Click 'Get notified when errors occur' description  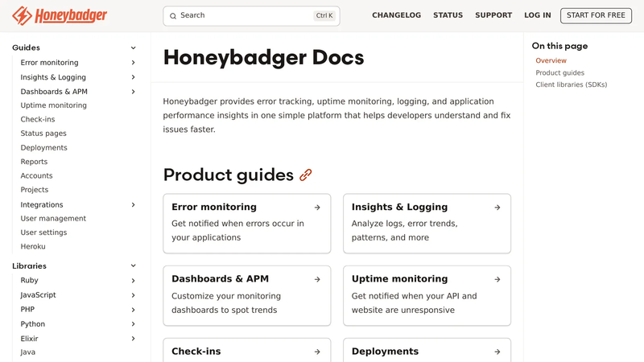237,231
